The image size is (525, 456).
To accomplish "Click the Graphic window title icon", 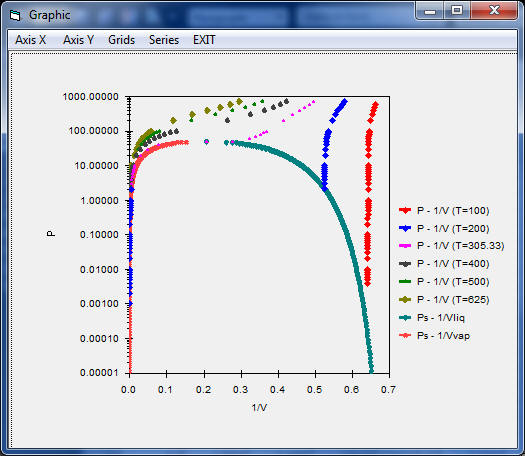I will [15, 15].
